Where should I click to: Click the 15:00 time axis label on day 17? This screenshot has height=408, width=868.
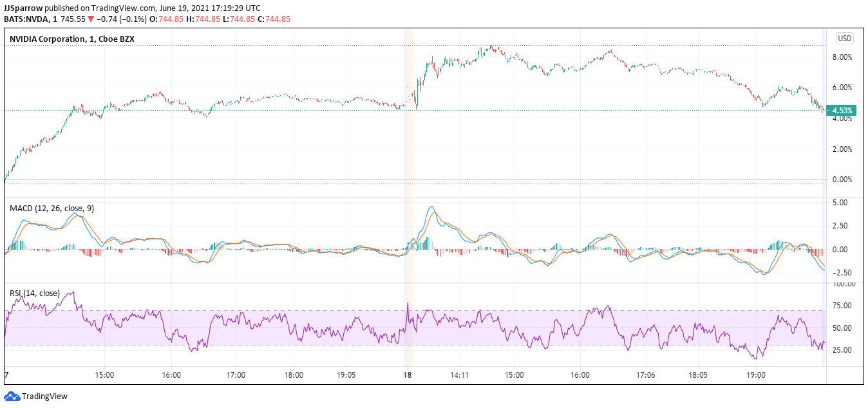coord(105,375)
